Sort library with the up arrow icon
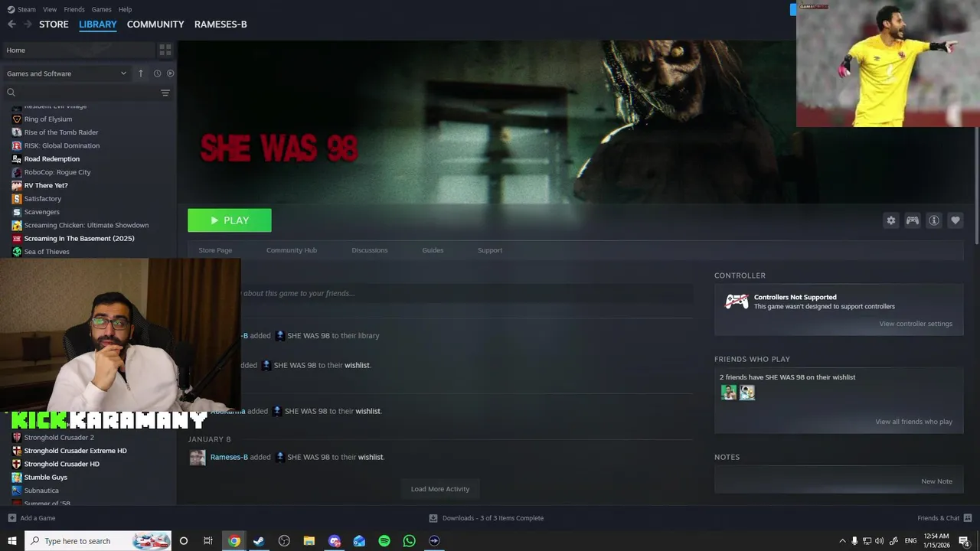Screen dimensions: 980x551 click(141, 73)
